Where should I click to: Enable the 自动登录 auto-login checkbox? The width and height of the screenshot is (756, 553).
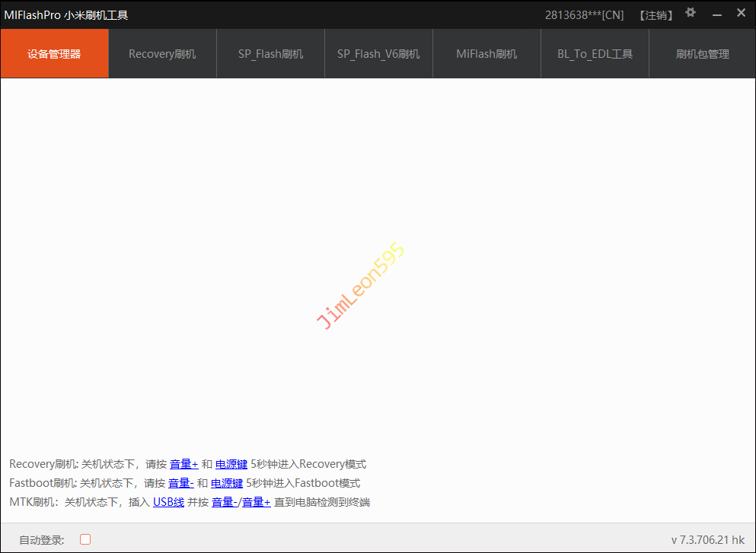tap(85, 539)
